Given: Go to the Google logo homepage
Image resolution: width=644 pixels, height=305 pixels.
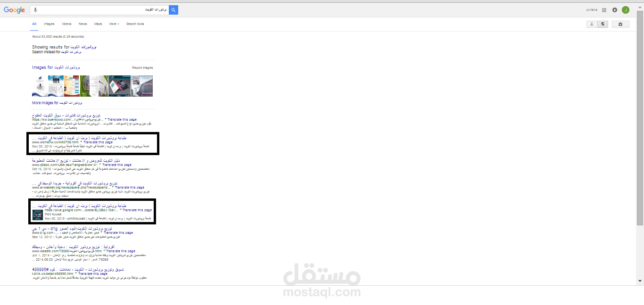Looking at the screenshot, I should point(14,10).
